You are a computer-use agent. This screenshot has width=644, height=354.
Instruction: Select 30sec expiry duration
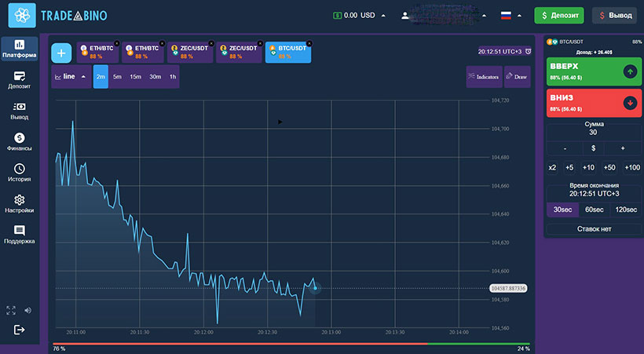click(x=562, y=210)
